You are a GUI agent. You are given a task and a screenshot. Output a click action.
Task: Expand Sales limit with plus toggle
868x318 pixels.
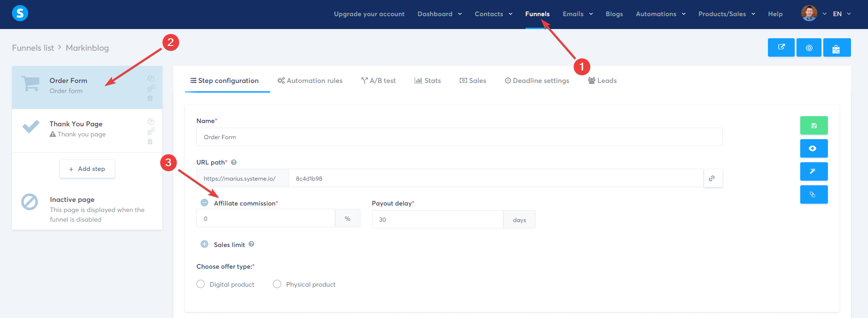click(x=205, y=244)
